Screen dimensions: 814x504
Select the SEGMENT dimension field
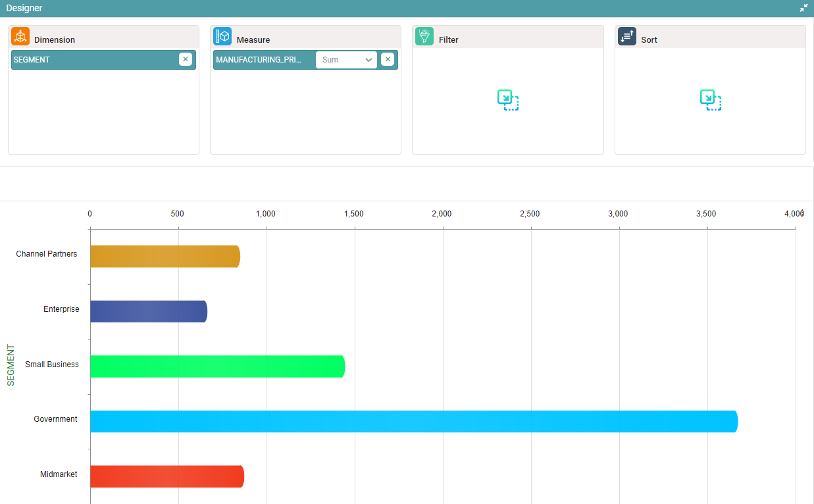pyautogui.click(x=92, y=60)
